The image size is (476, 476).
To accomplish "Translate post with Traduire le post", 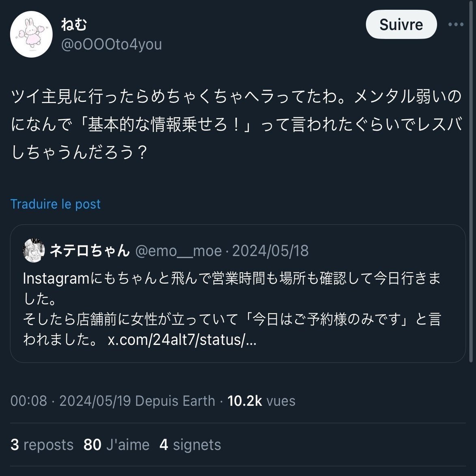I will [x=55, y=204].
